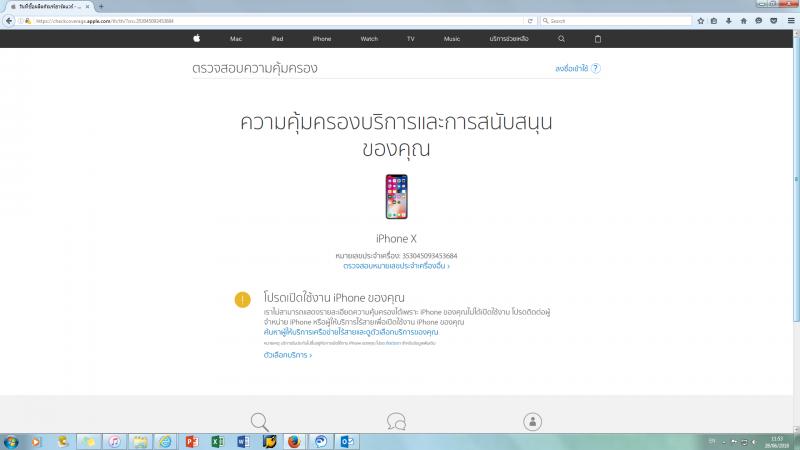Image resolution: width=800 pixels, height=450 pixels.
Task: Open Outlook from the taskbar
Action: [x=346, y=442]
